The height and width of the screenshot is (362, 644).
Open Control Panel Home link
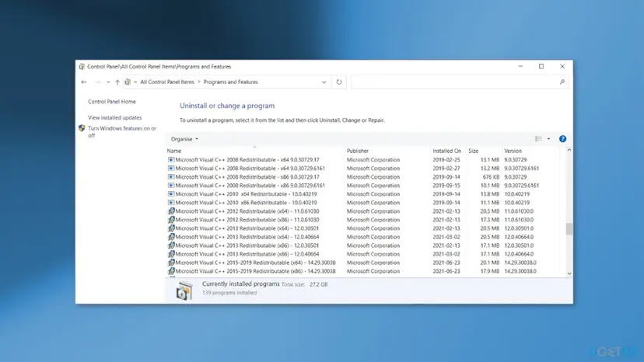[112, 102]
